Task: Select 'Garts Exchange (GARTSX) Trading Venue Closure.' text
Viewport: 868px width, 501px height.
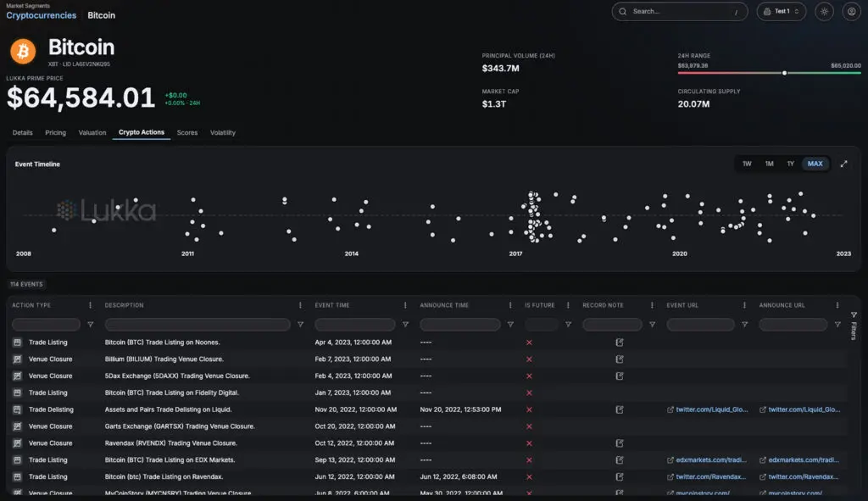Action: coord(180,426)
